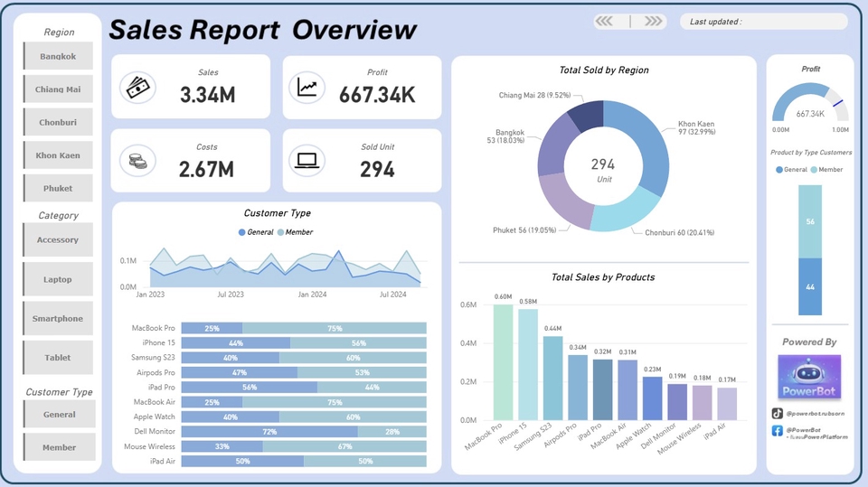Click the iPad Pro 0.32M sales bar

pos(603,389)
